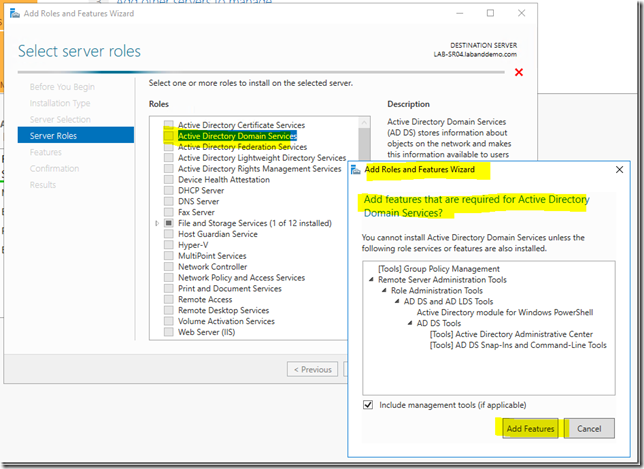Click the DESTINATION SERVER heading text
This screenshot has height=469, width=644.
[x=483, y=45]
